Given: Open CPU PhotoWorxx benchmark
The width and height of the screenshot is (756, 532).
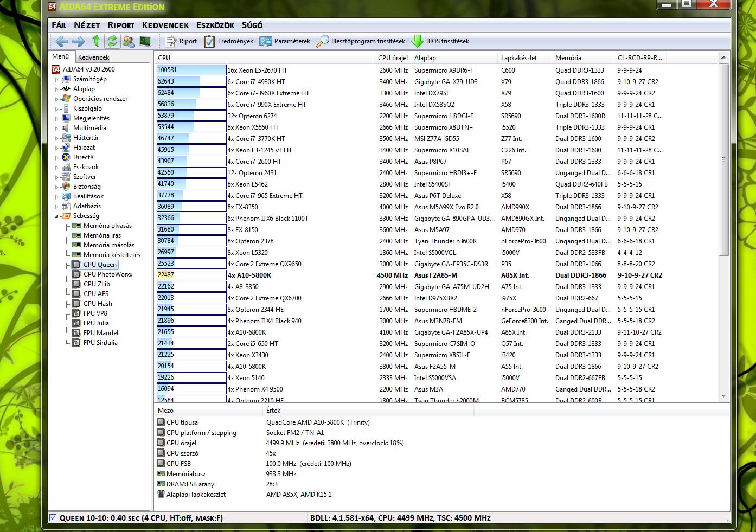Looking at the screenshot, I should tap(108, 274).
